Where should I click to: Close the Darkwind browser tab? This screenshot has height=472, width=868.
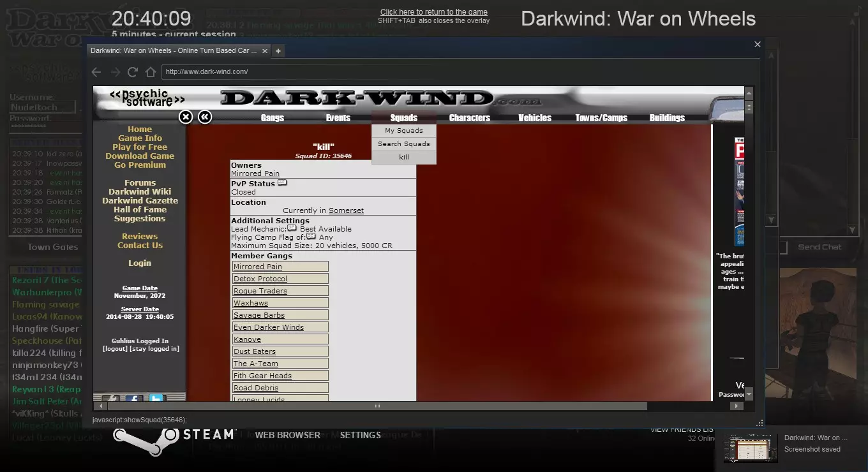(265, 50)
